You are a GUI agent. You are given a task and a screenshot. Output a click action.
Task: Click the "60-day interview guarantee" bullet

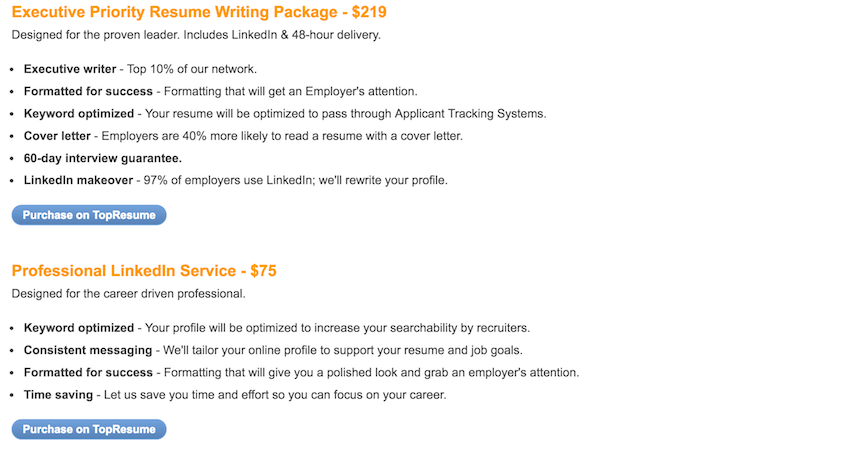(x=102, y=158)
